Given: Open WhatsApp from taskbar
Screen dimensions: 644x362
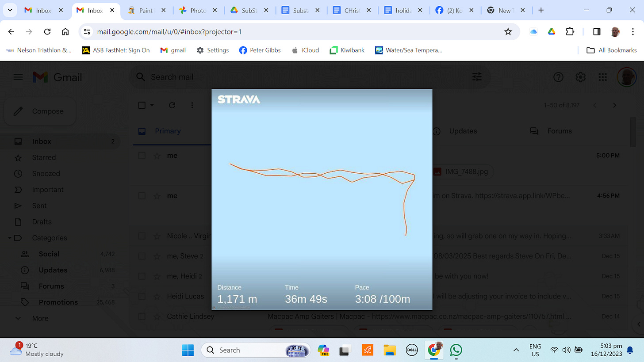Looking at the screenshot, I should (x=456, y=350).
